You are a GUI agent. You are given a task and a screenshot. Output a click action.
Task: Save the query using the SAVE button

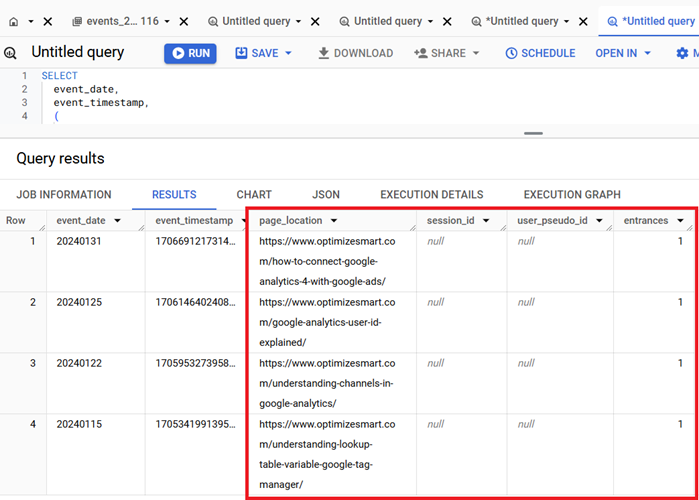pos(257,53)
